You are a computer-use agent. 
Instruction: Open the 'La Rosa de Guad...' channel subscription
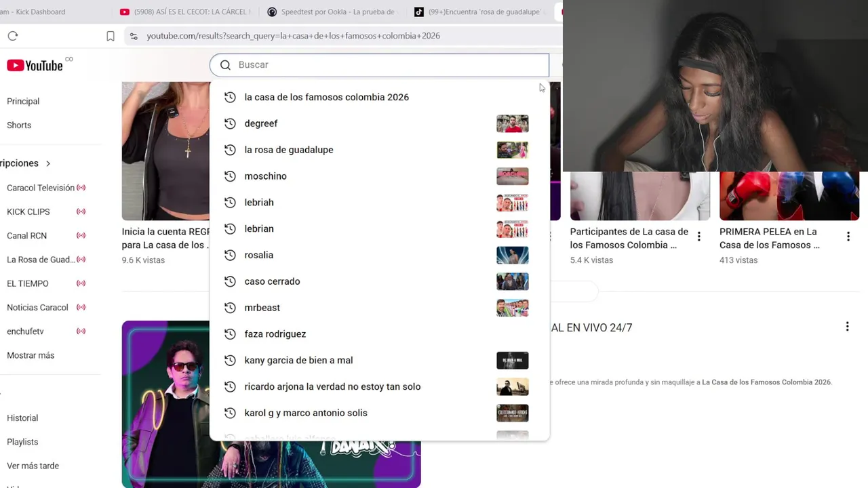[x=41, y=260]
